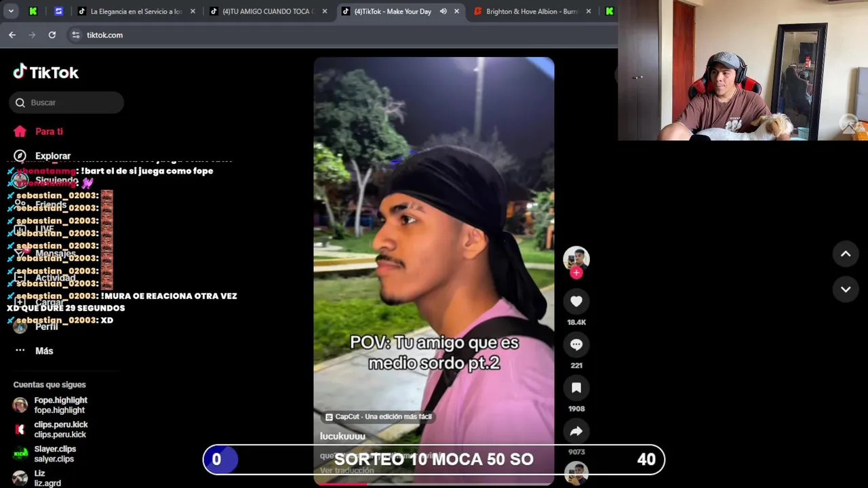Close the TU AMIGO CUANDO TOCA tab

pyautogui.click(x=324, y=12)
